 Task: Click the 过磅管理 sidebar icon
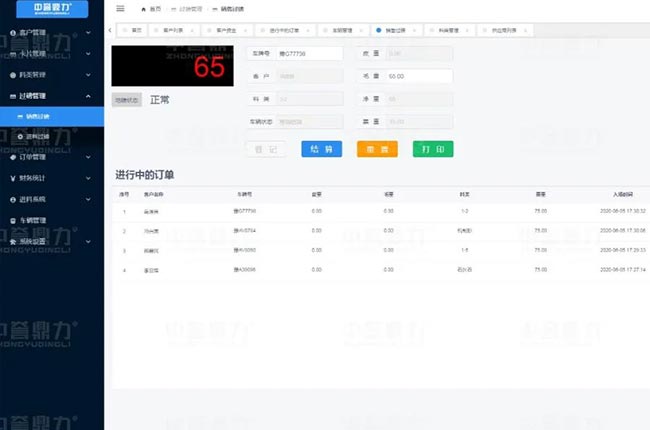13,96
